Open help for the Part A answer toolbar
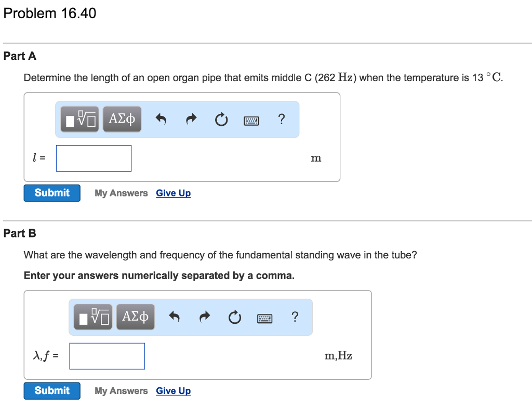 coord(281,119)
